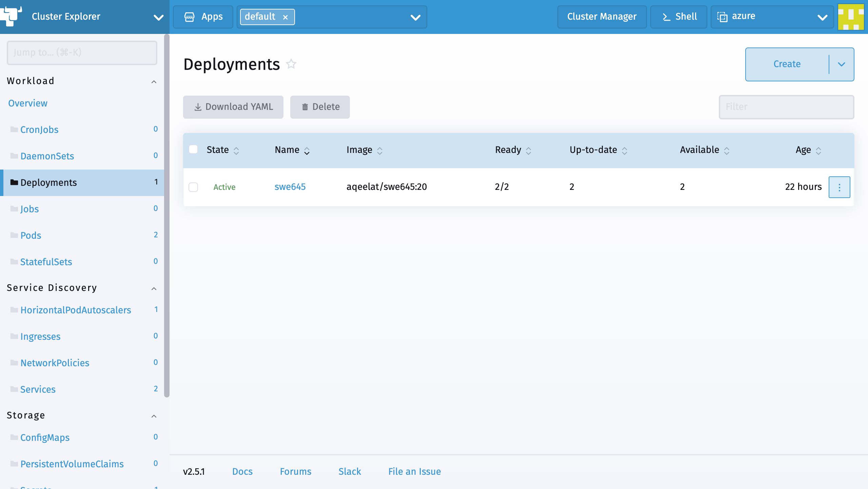Viewport: 868px width, 489px height.
Task: Click the Rancher logo icon
Action: pos(11,16)
